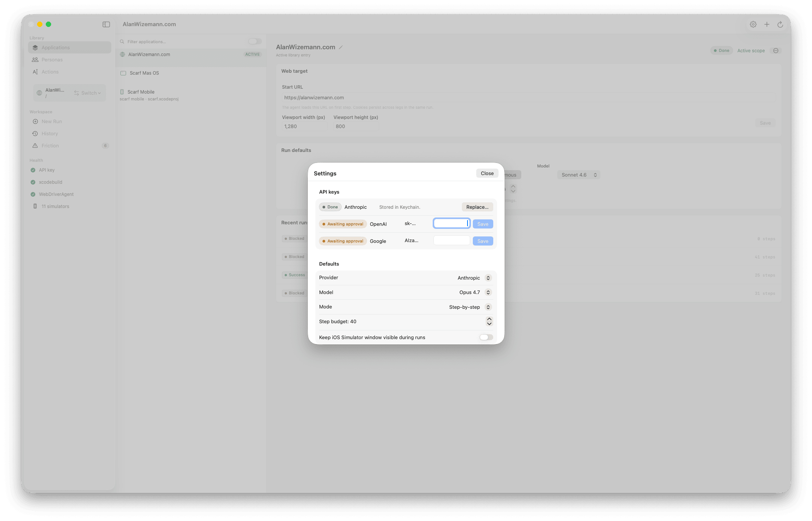Screen dimensions: 812x521
Task: Start a New Run from Workspace
Action: click(70, 121)
